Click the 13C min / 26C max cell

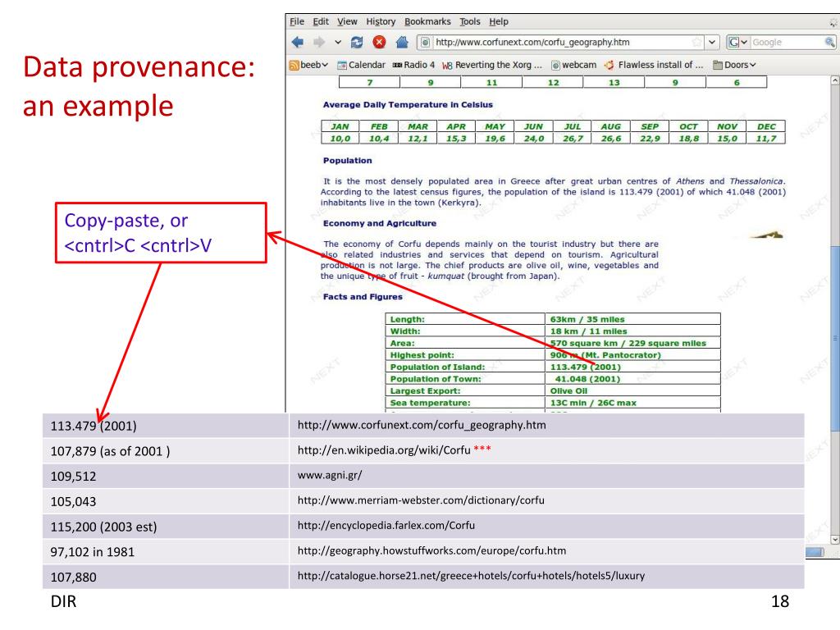click(x=632, y=403)
